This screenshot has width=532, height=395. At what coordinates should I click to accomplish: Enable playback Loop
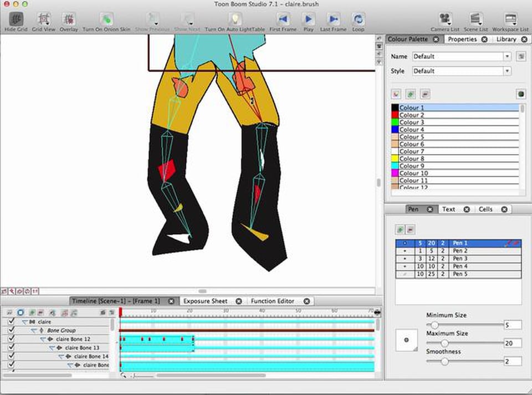[357, 19]
